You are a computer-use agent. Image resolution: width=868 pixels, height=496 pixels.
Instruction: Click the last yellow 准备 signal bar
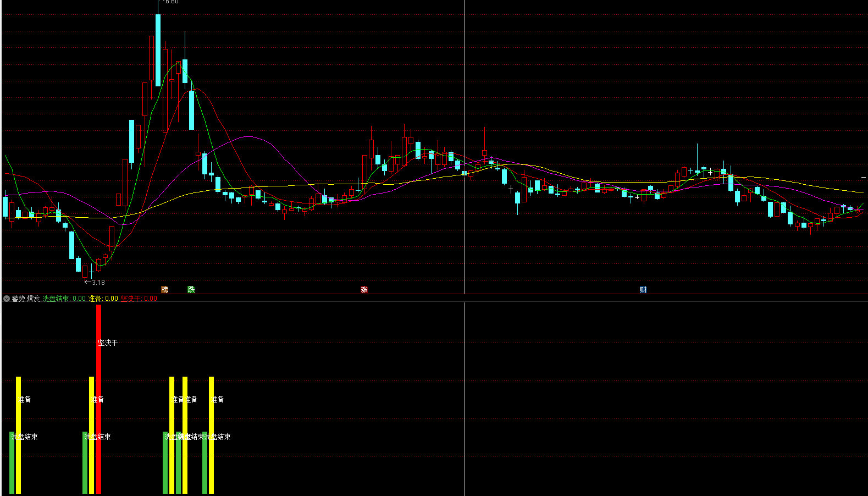(x=211, y=435)
